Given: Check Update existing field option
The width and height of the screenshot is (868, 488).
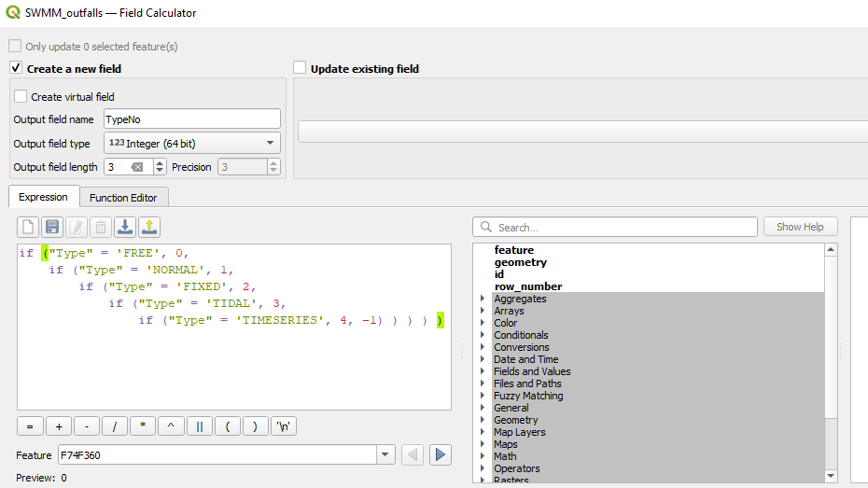Looking at the screenshot, I should point(300,68).
